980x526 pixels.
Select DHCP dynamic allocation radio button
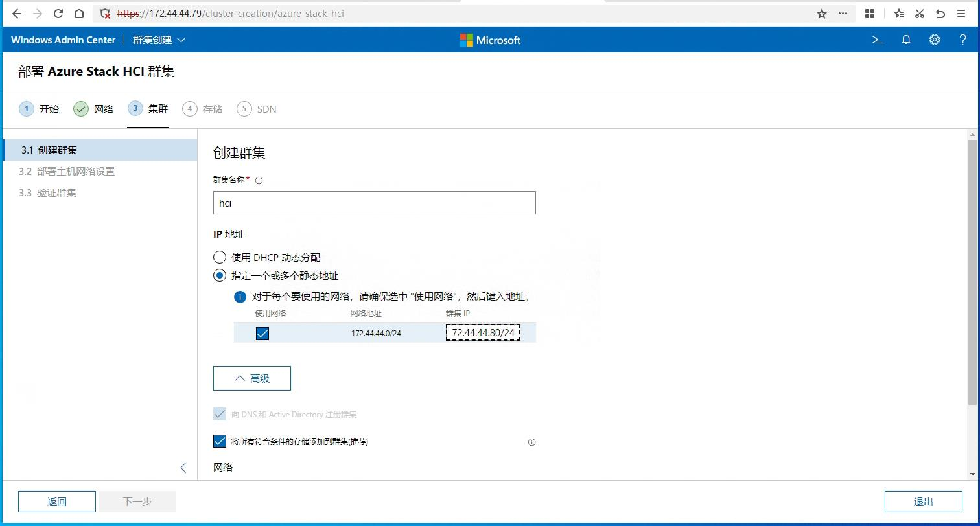(220, 257)
